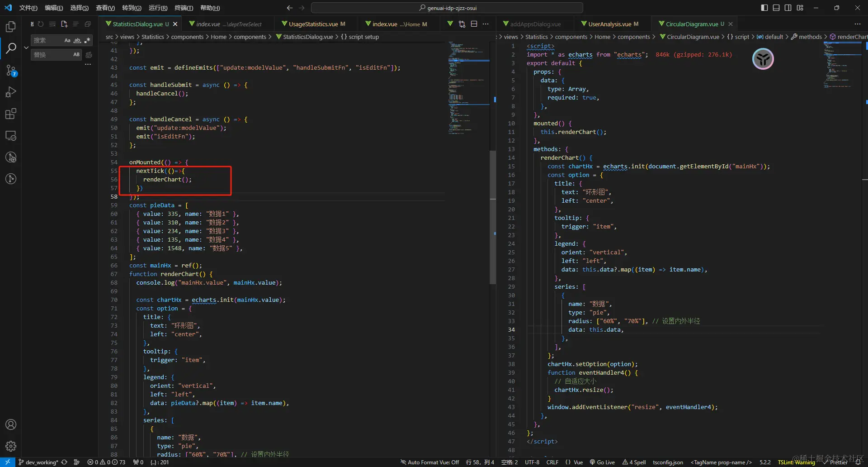This screenshot has height=467, width=868.
Task: Synchronize changes for dev_working branch
Action: [64, 462]
